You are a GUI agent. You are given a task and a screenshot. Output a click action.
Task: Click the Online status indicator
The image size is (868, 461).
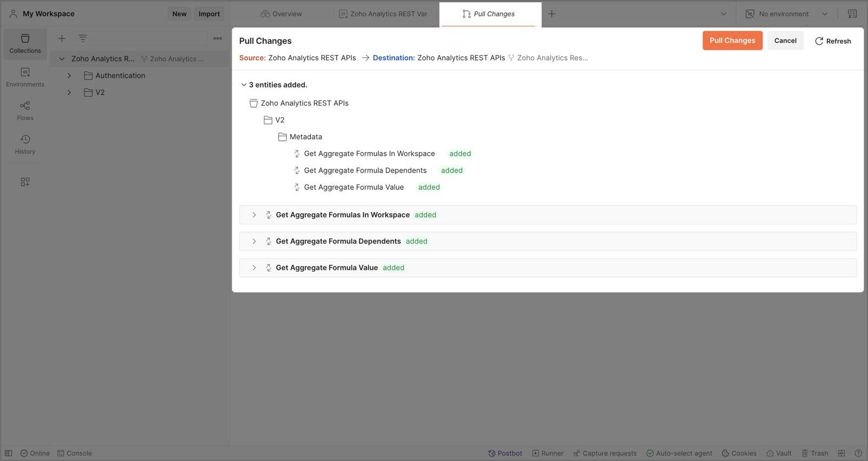pyautogui.click(x=35, y=453)
